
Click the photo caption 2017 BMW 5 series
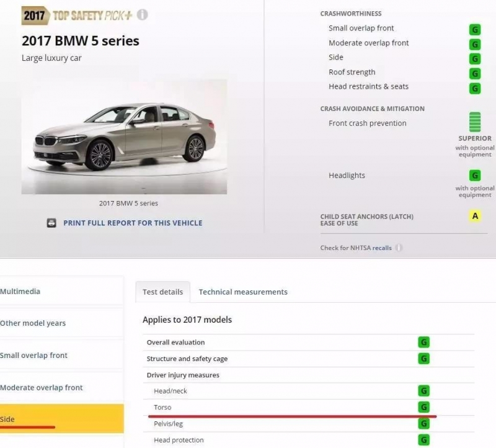(x=128, y=204)
